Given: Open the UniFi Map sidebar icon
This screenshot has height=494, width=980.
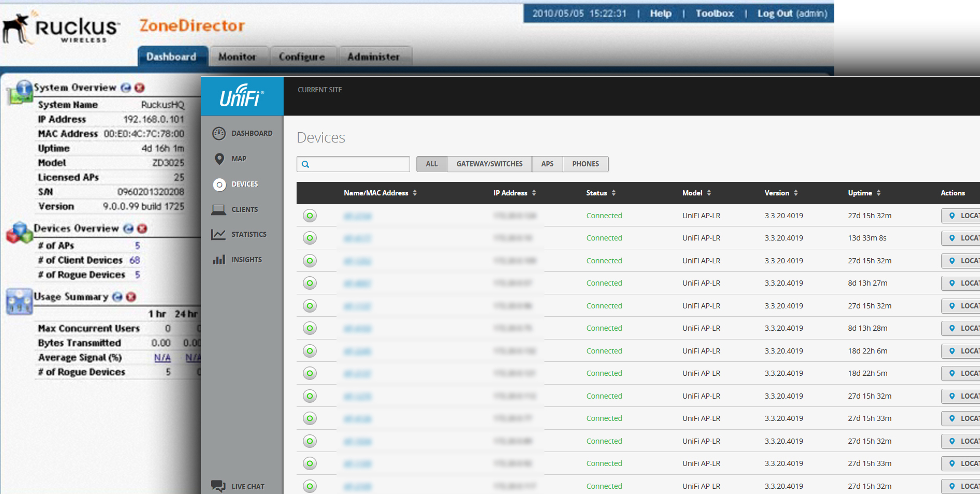Looking at the screenshot, I should (219, 159).
